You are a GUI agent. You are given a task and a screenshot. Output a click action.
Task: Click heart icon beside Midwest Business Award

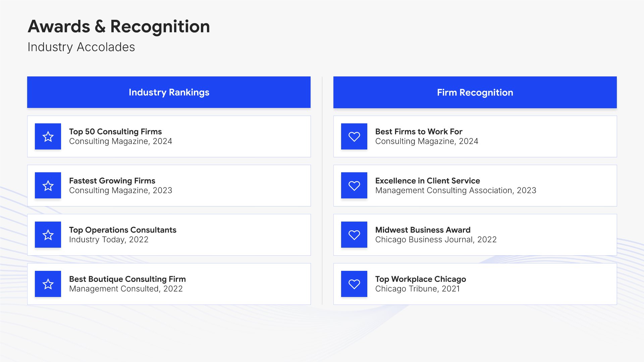pyautogui.click(x=354, y=235)
